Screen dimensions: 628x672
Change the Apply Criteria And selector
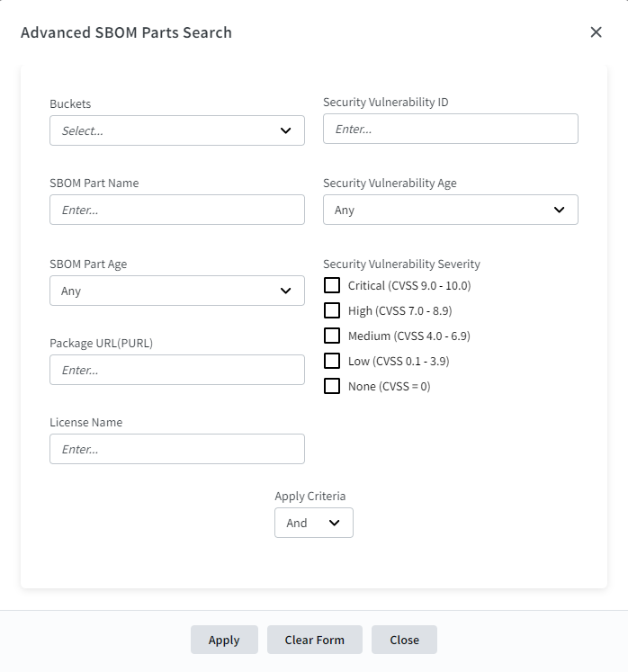pos(313,523)
